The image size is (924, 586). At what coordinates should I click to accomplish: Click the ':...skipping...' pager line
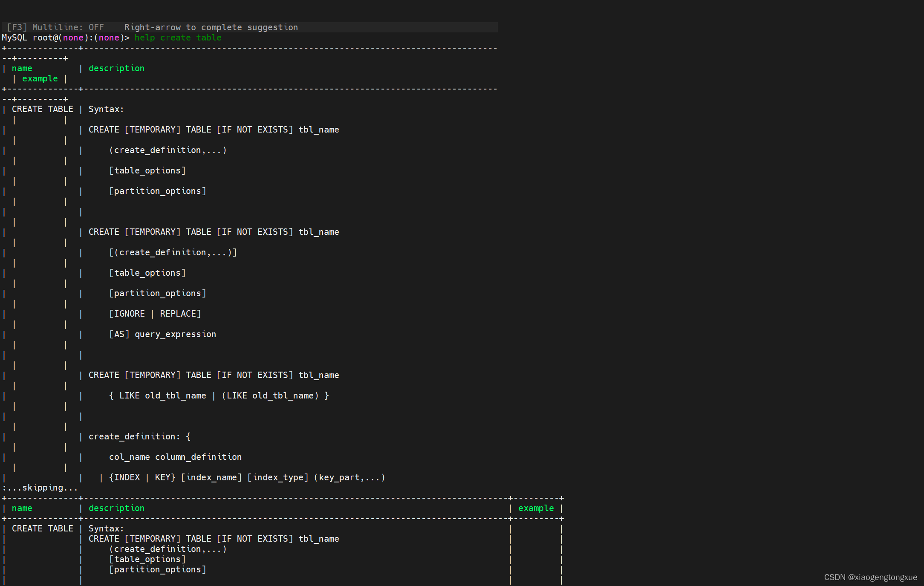40,488
